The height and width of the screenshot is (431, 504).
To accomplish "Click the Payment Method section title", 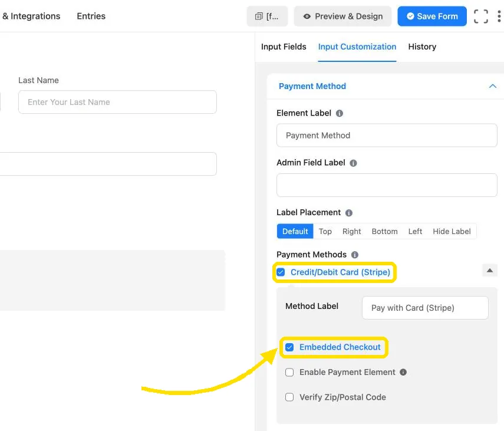I will (312, 86).
